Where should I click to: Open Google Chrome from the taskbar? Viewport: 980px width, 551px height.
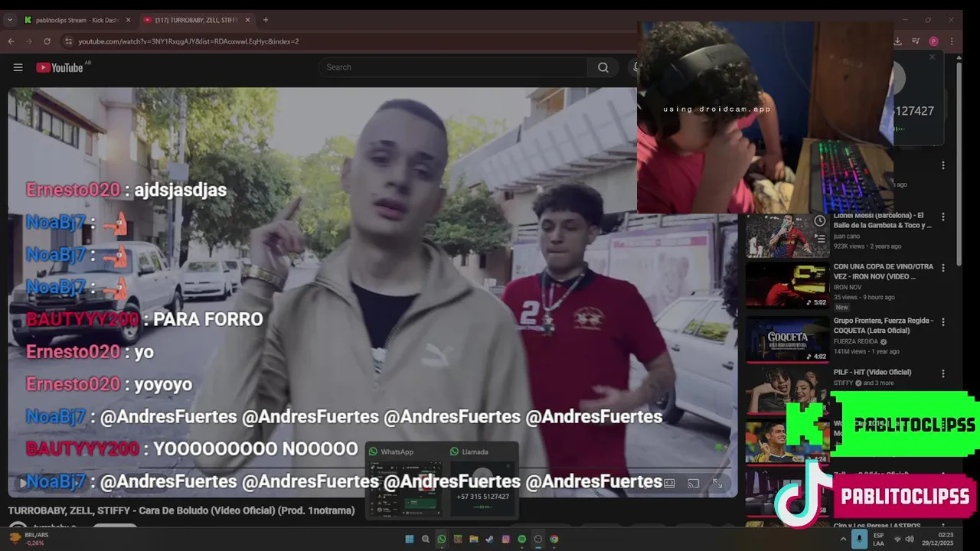coord(554,539)
